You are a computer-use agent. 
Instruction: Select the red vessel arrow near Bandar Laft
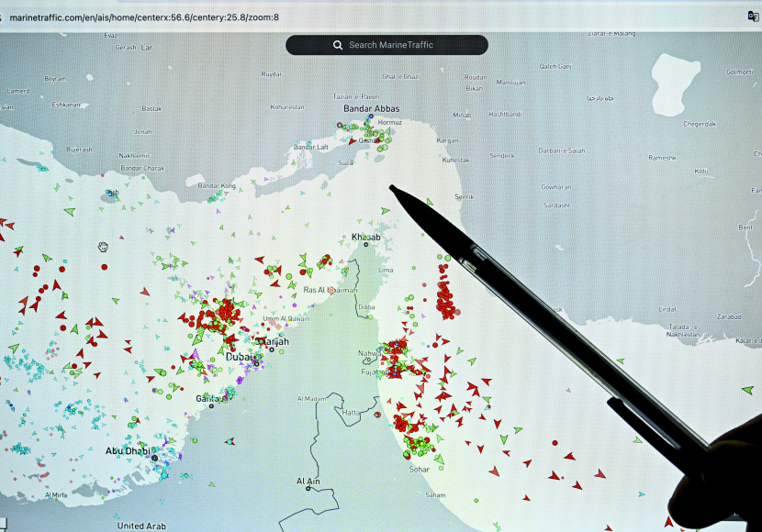point(351,142)
